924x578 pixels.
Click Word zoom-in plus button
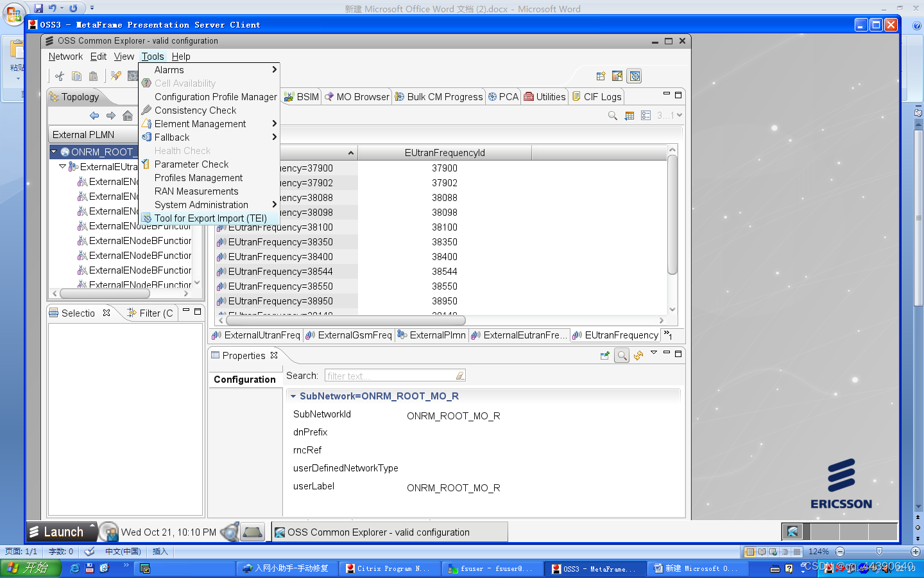point(916,551)
